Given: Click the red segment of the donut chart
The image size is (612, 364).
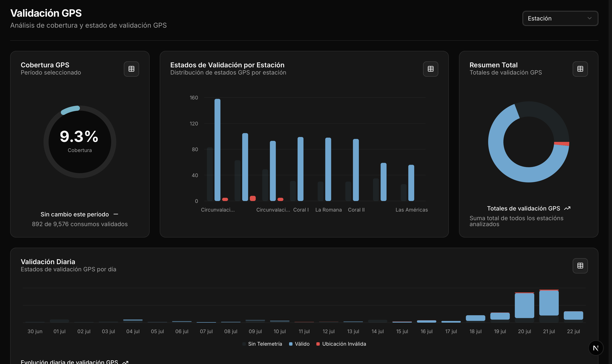Looking at the screenshot, I should [x=562, y=144].
